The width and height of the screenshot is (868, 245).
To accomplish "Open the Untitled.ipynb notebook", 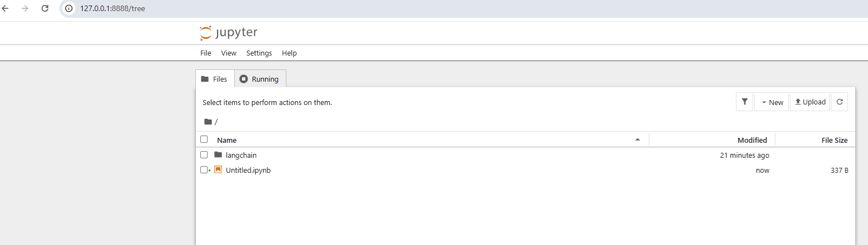I will click(x=248, y=170).
